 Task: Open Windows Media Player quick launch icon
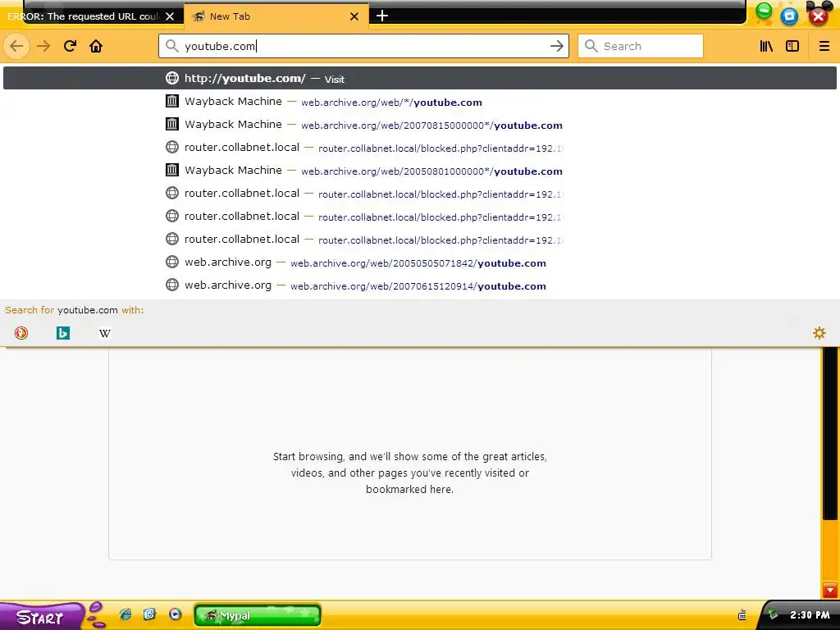[x=175, y=614]
